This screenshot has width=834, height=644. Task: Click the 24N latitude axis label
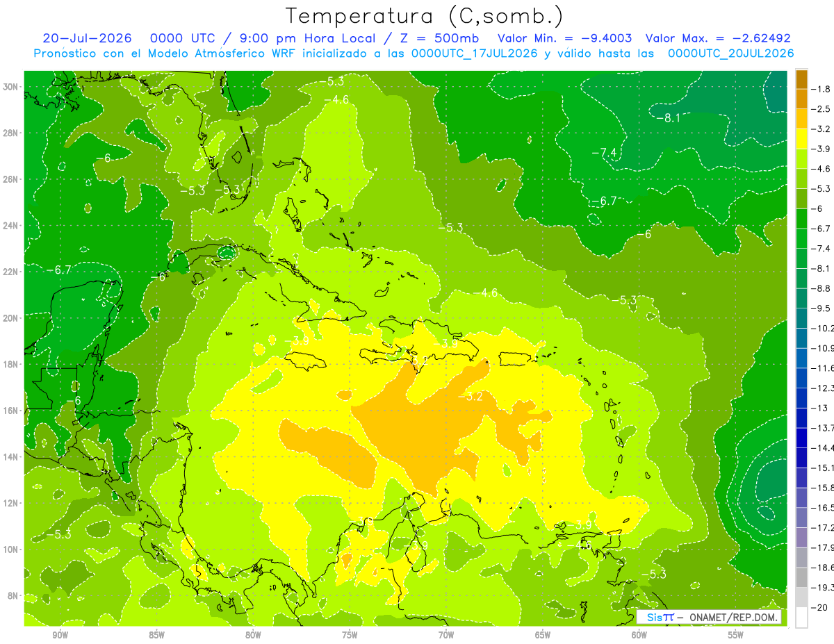click(x=12, y=226)
